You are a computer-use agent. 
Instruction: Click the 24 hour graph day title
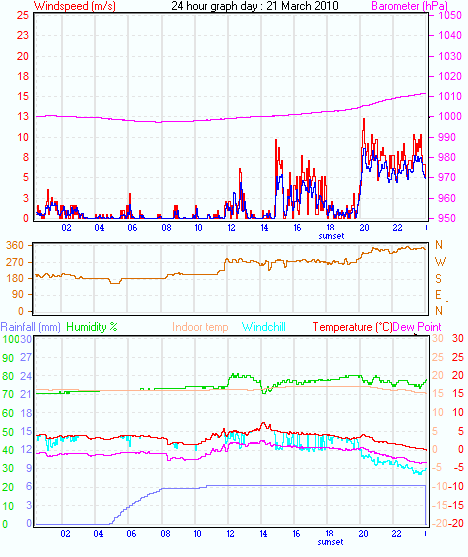[x=255, y=6]
